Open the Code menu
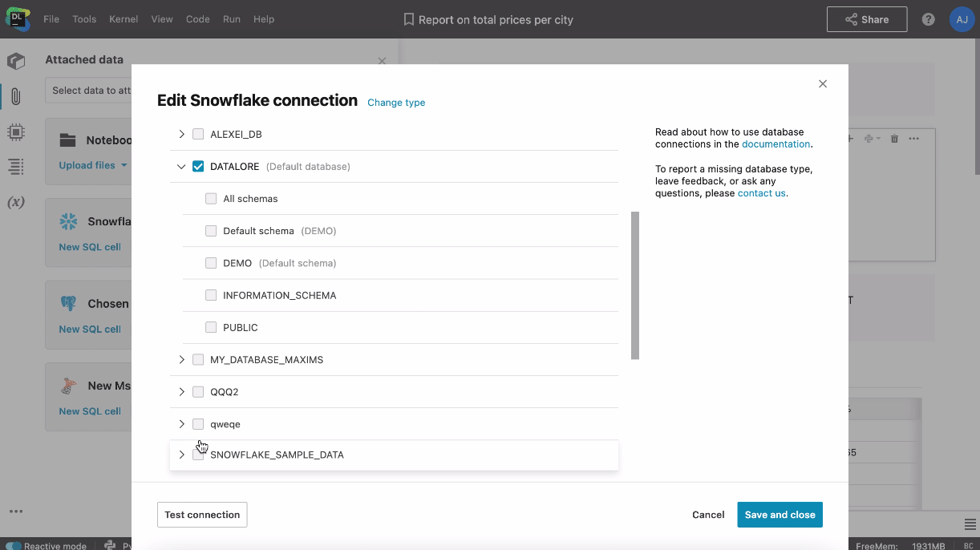Viewport: 980px width, 550px height. point(198,19)
